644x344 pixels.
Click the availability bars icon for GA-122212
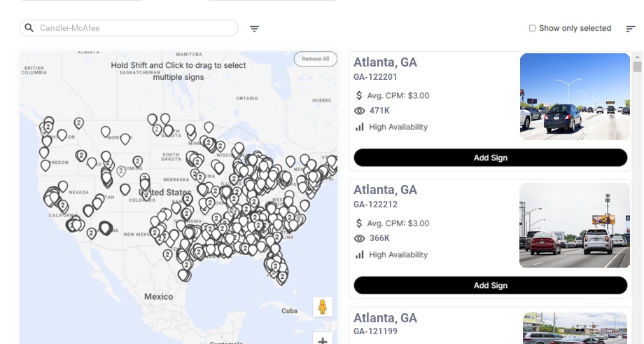(x=360, y=254)
